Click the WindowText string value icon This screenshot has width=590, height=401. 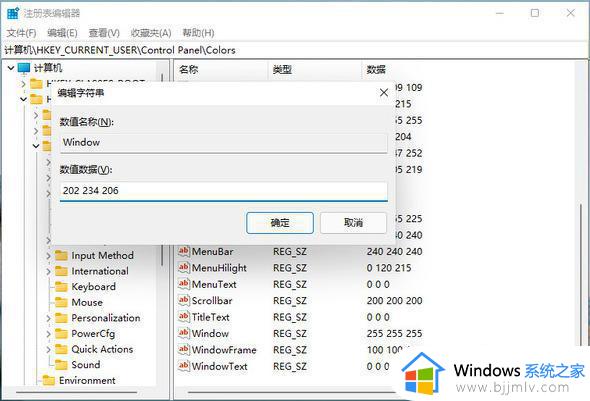click(x=184, y=366)
